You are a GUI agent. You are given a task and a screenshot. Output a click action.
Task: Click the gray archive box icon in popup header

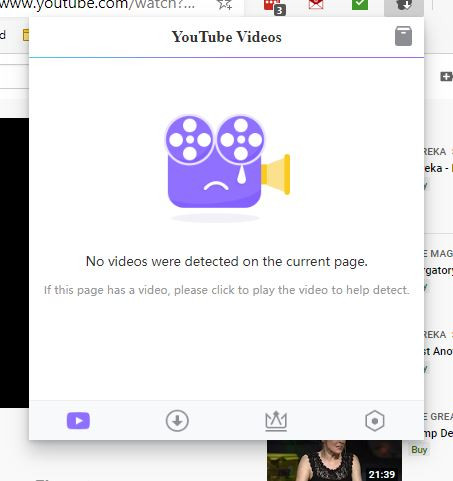(x=403, y=36)
